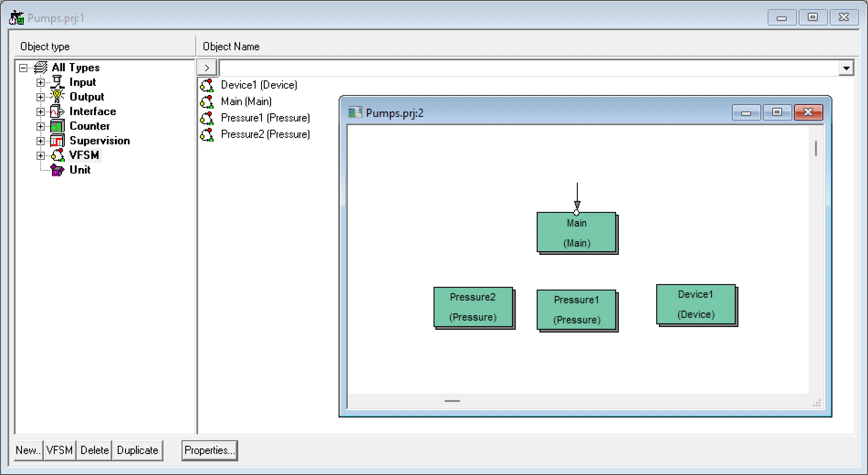
Task: Click the Duplicate button
Action: [137, 450]
